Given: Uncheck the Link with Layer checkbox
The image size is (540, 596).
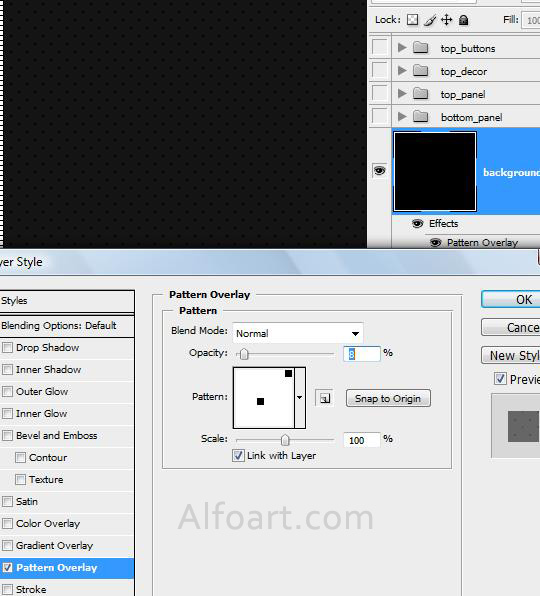Looking at the screenshot, I should click(238, 455).
